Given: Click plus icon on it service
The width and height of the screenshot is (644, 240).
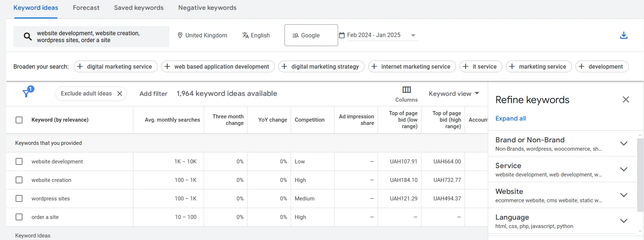Looking at the screenshot, I should coord(466,66).
